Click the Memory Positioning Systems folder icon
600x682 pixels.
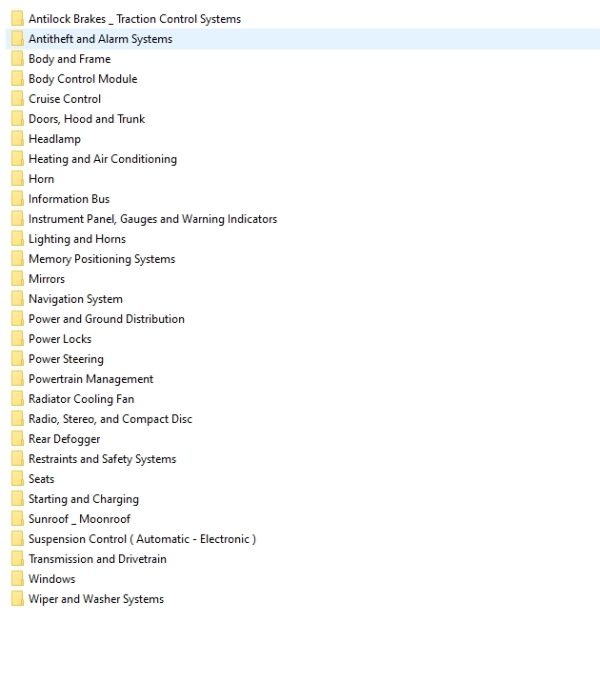coord(17,259)
